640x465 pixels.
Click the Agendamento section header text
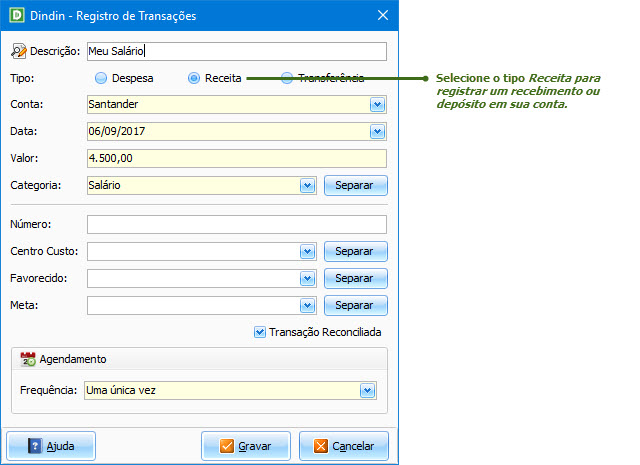tap(73, 359)
